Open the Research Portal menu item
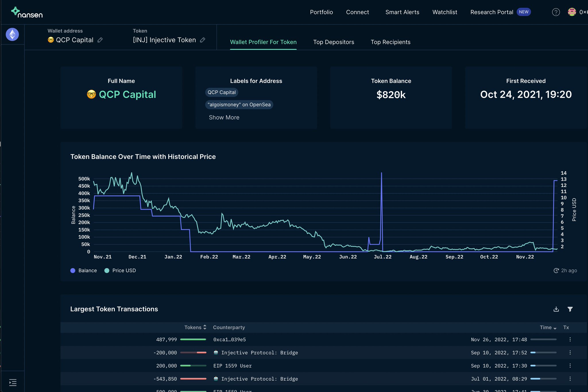Screen dimensions: 588x392 click(492, 12)
